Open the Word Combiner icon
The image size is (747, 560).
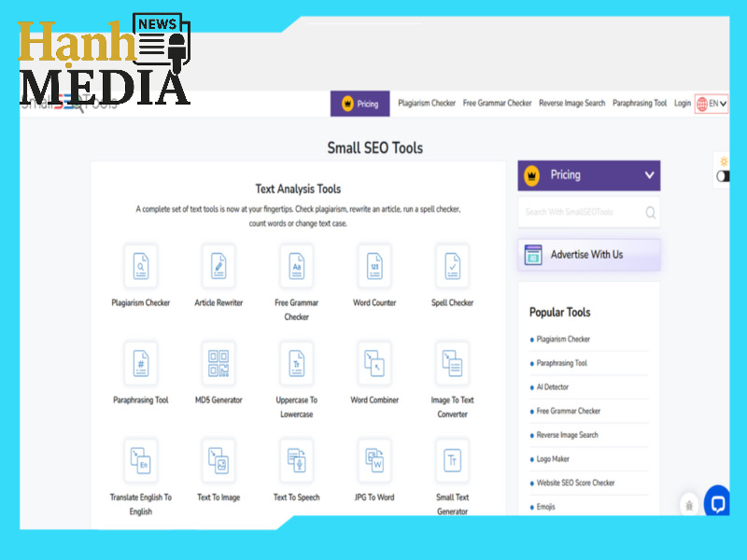[374, 363]
